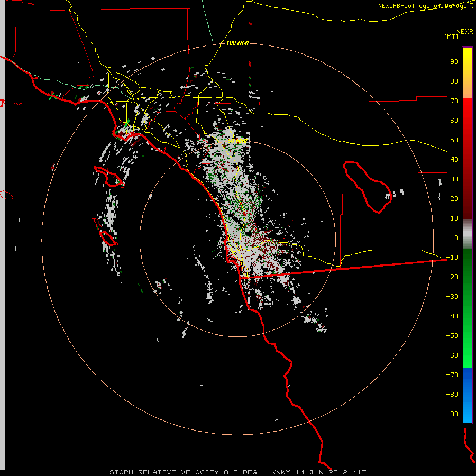
Task: Click the NEXR label above the color scale
Action: point(465,32)
